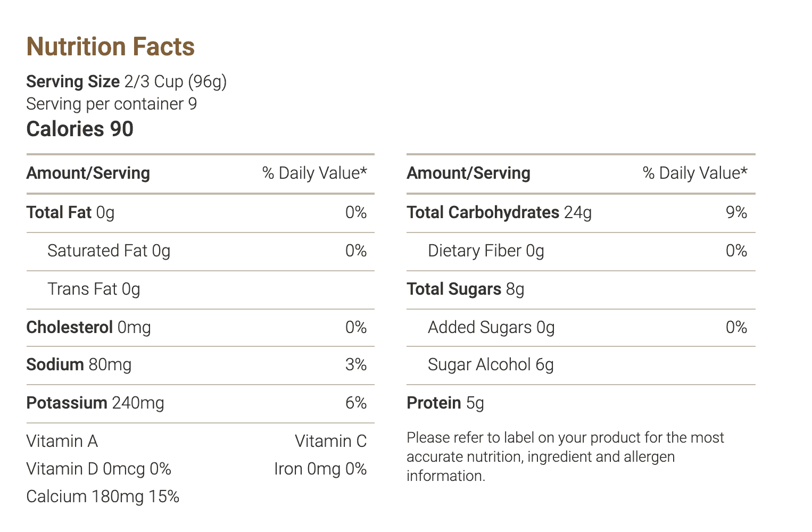Click the Total Fat 0g row
Image resolution: width=812 pixels, height=532 pixels.
point(200,213)
